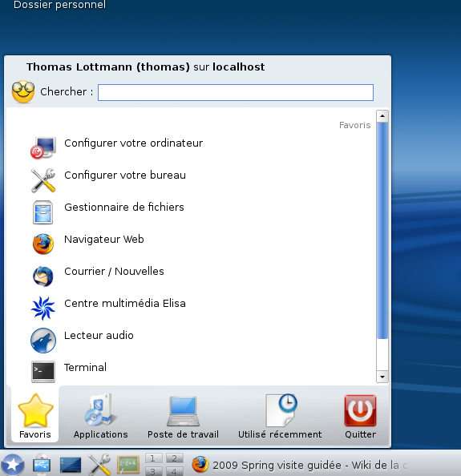
Task: Open Thunderbird icon beside Courrier / Nouvelles
Action: (42, 276)
